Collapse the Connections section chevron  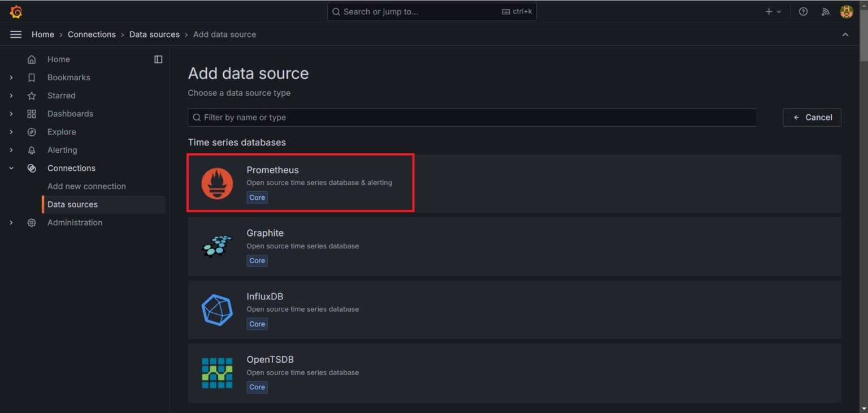11,168
